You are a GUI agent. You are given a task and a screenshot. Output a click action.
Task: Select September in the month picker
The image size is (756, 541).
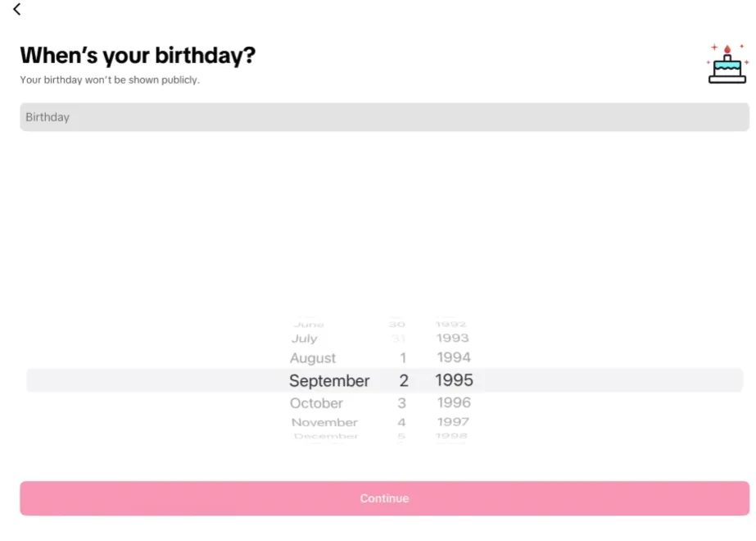(328, 380)
